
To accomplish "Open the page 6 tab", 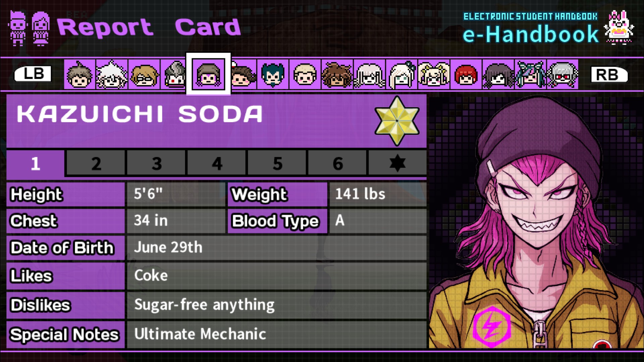I will pyautogui.click(x=337, y=163).
